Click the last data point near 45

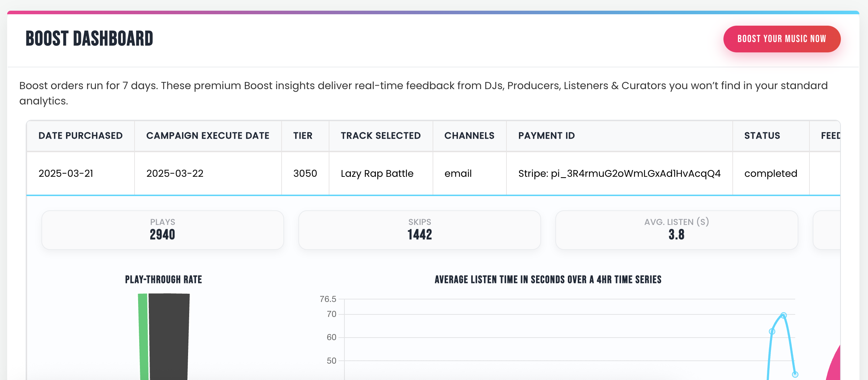(795, 374)
